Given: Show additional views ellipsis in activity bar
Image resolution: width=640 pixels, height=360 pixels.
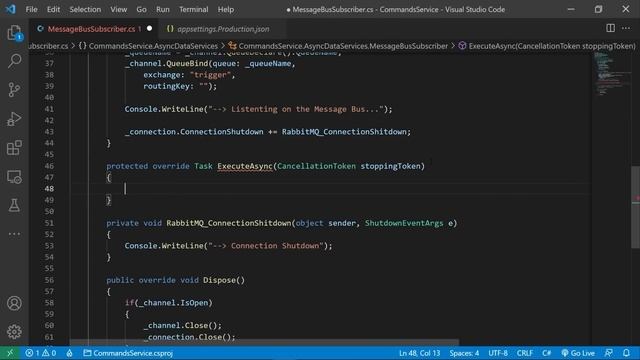Looking at the screenshot, I should coord(14,234).
